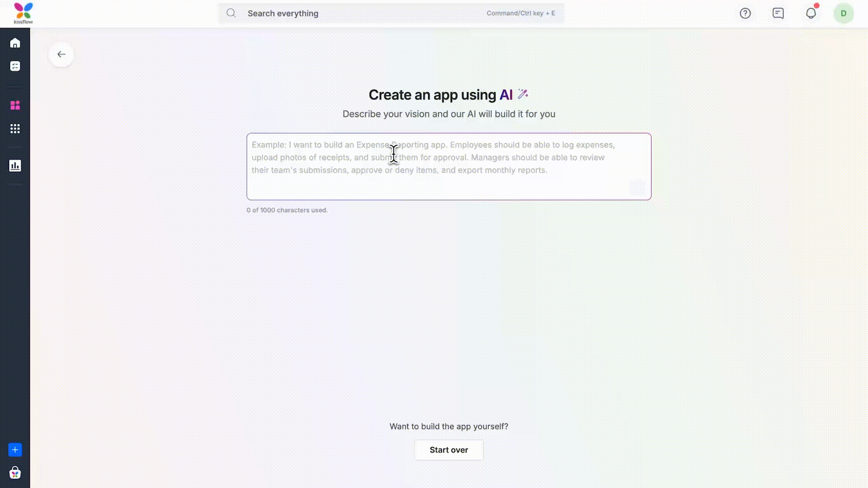The image size is (868, 488).
Task: Click the faint send button in text area
Action: point(638,188)
